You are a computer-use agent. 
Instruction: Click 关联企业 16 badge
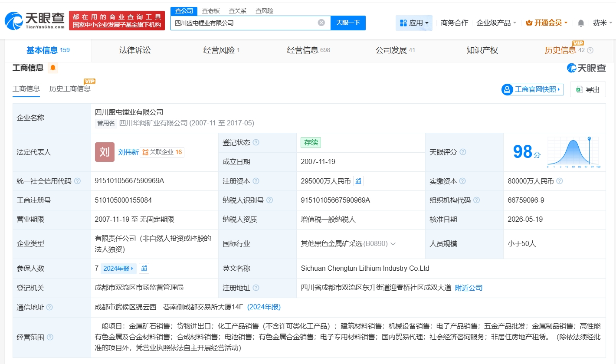pos(162,152)
